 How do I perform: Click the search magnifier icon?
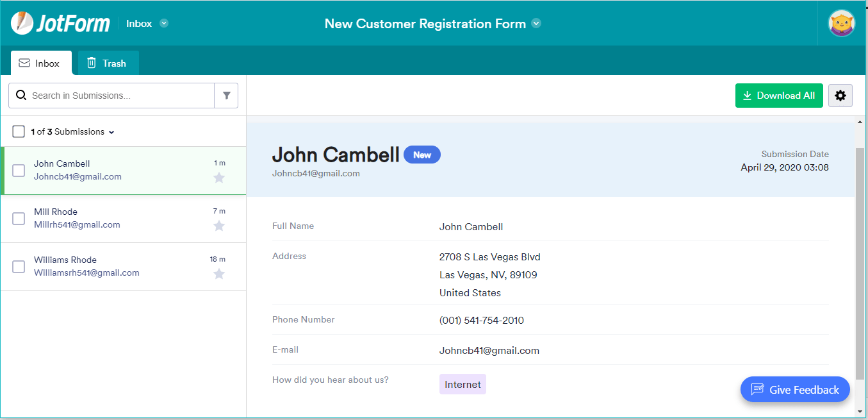[x=21, y=96]
